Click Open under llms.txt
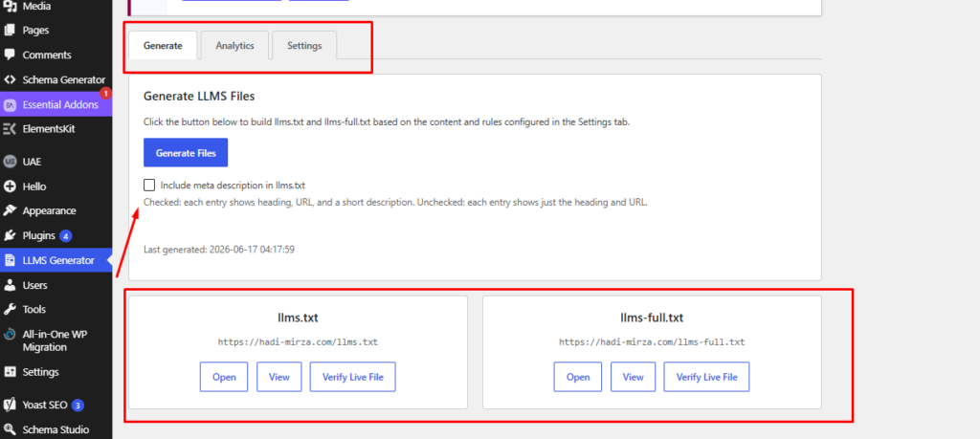980x439 pixels. (x=224, y=377)
